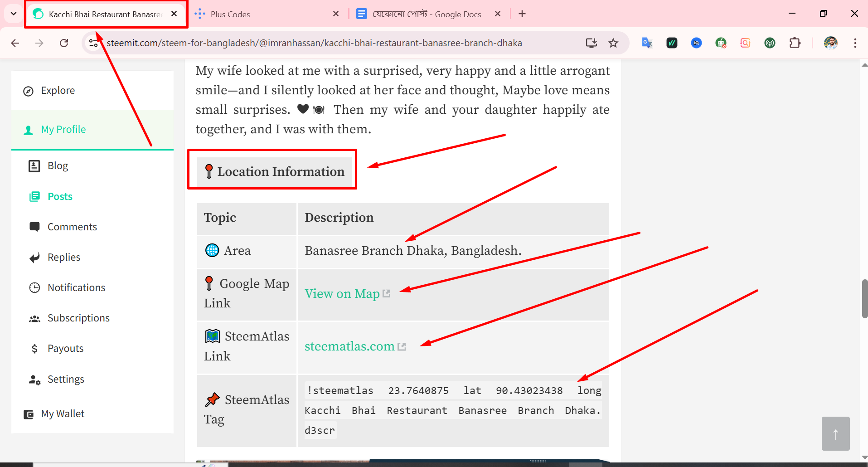
Task: Click the Posts icon in sidebar
Action: (x=34, y=196)
